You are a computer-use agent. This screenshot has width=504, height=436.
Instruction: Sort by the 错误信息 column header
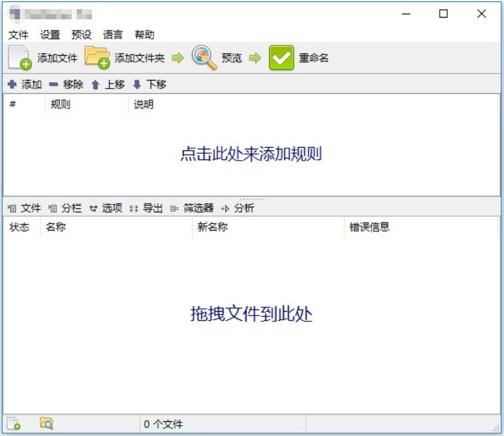pos(421,227)
